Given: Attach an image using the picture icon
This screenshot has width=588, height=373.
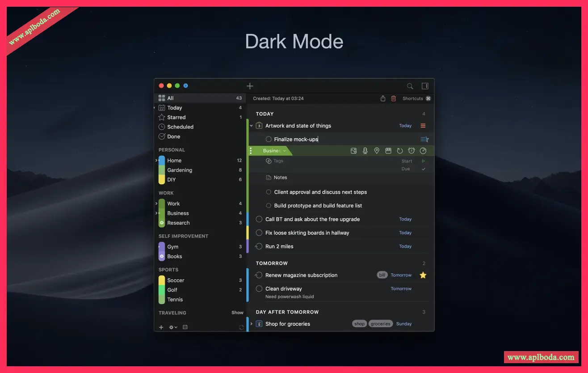Looking at the screenshot, I should [354, 151].
